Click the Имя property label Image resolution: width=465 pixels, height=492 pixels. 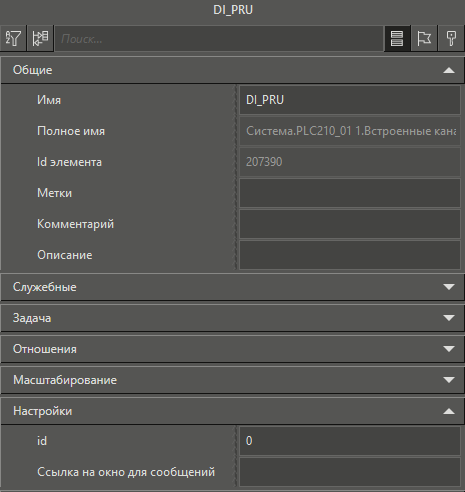pyautogui.click(x=49, y=100)
